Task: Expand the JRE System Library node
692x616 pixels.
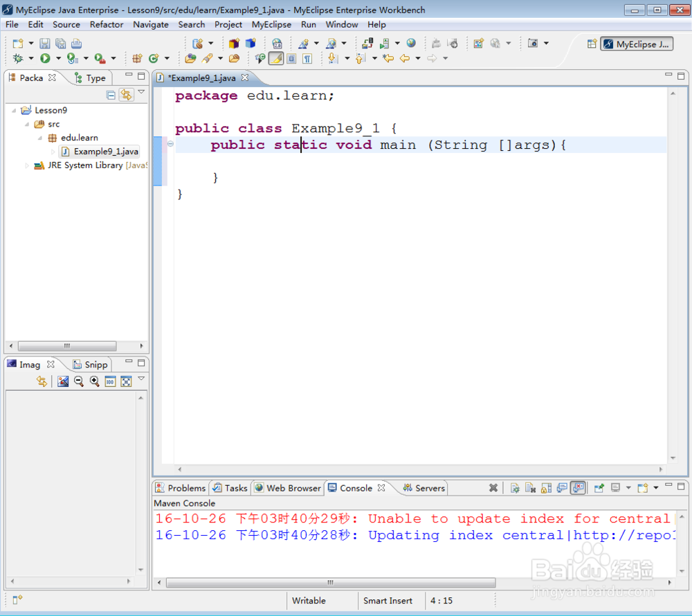Action: coord(28,165)
